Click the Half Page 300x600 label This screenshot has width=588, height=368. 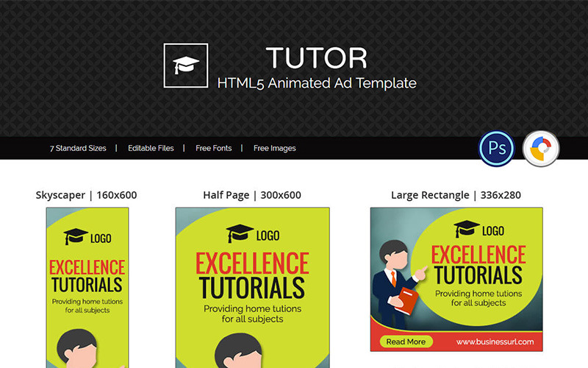(x=252, y=195)
